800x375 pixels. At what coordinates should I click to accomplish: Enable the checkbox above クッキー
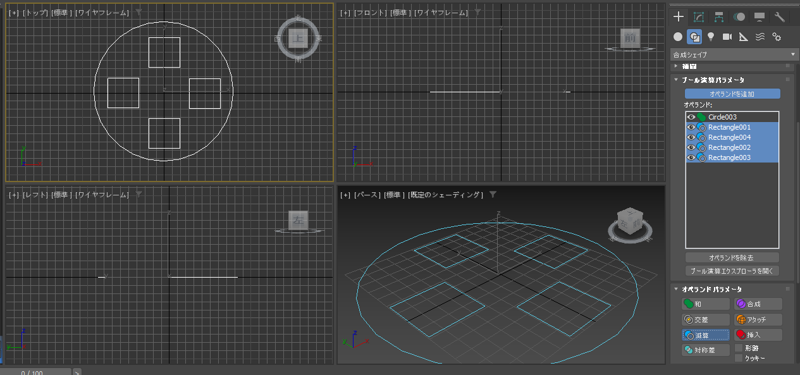[x=738, y=348]
